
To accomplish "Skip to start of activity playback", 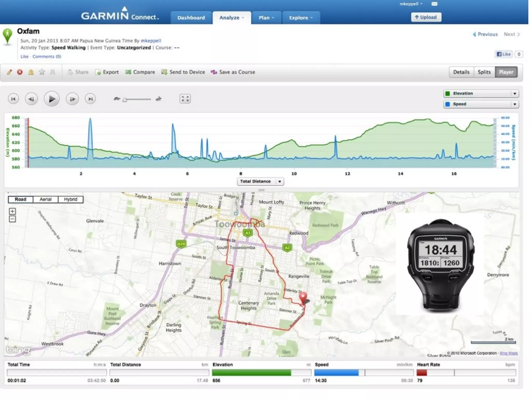I will point(13,99).
